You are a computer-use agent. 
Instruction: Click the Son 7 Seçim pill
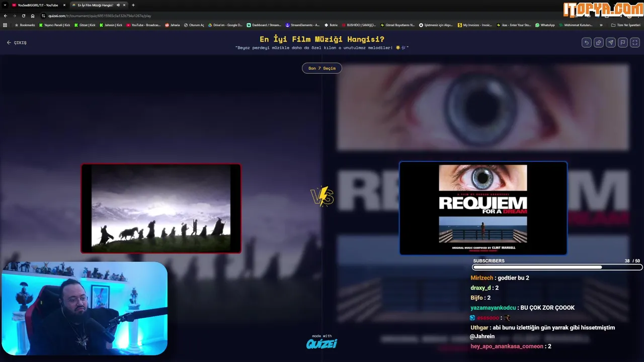pos(322,68)
